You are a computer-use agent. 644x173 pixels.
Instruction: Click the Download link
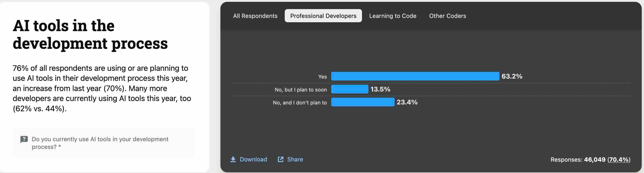coord(253,159)
